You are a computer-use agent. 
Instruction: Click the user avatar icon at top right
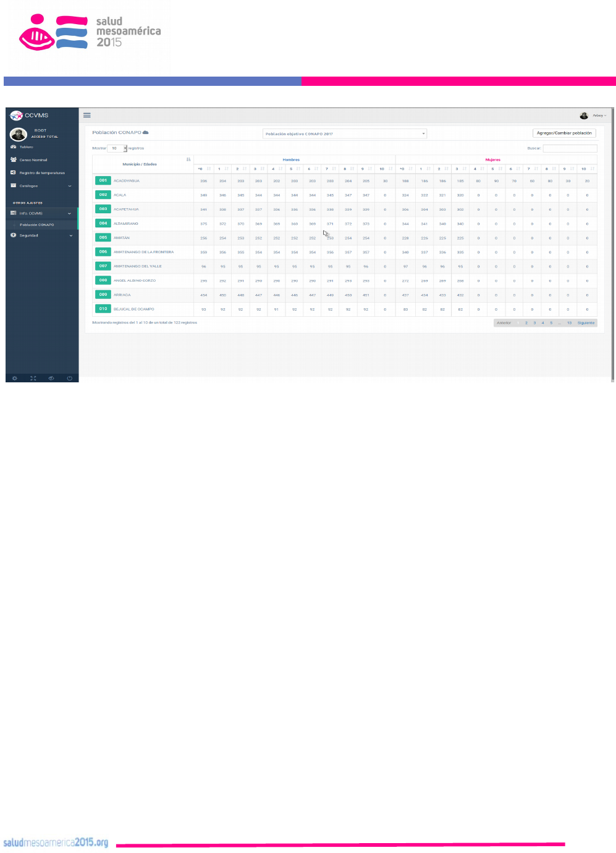[584, 116]
